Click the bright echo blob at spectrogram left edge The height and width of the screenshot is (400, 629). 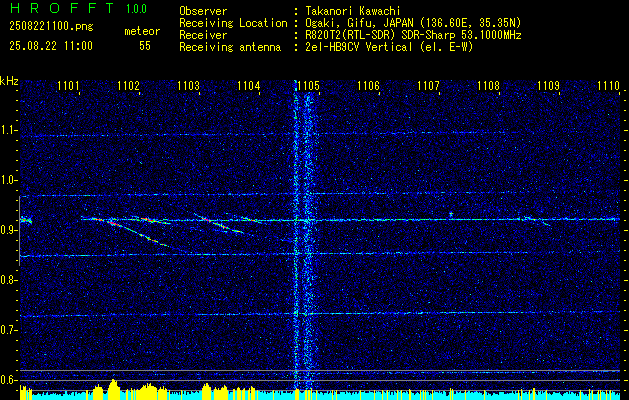pyautogui.click(x=26, y=220)
